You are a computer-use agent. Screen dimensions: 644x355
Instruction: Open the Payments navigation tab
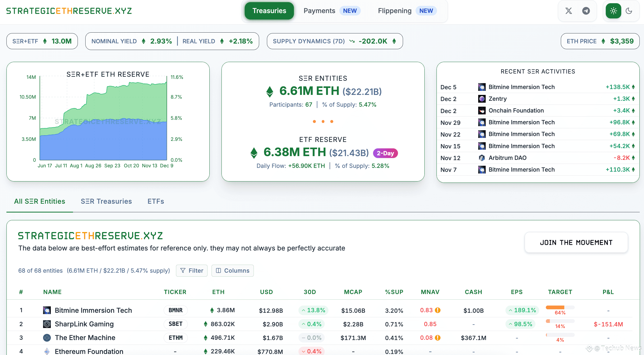point(319,11)
